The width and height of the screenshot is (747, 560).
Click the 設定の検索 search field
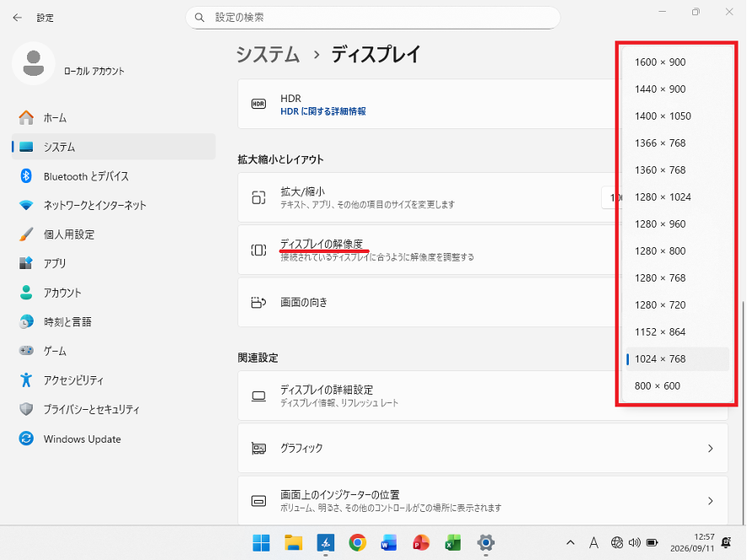coord(372,18)
